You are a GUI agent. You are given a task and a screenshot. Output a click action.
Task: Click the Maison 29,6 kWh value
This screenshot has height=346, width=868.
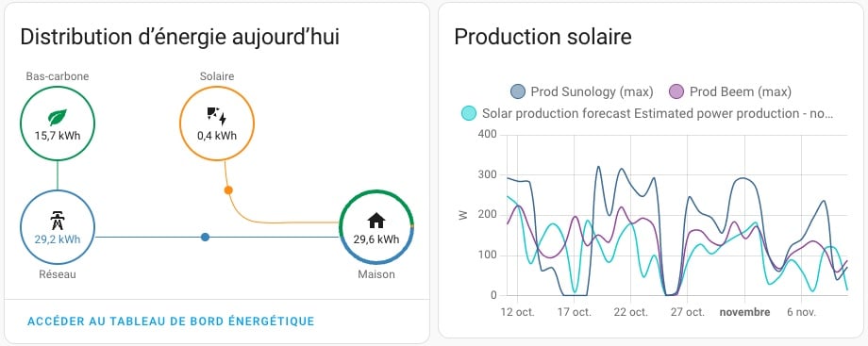tap(376, 239)
